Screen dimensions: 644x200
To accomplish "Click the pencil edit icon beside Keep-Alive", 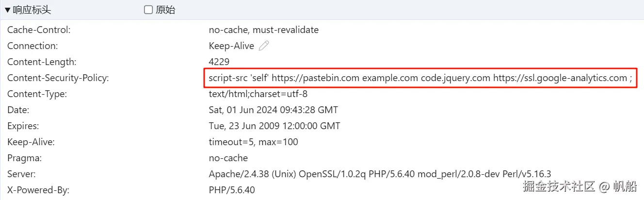I will tap(264, 46).
